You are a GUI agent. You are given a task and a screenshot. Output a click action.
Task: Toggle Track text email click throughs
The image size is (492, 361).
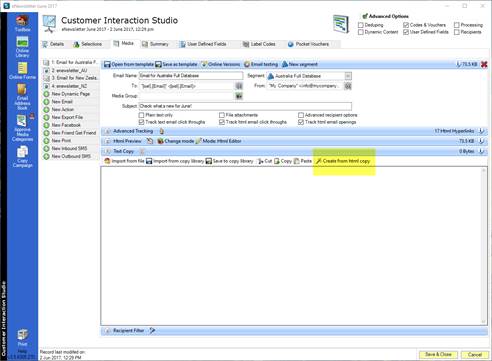(141, 122)
